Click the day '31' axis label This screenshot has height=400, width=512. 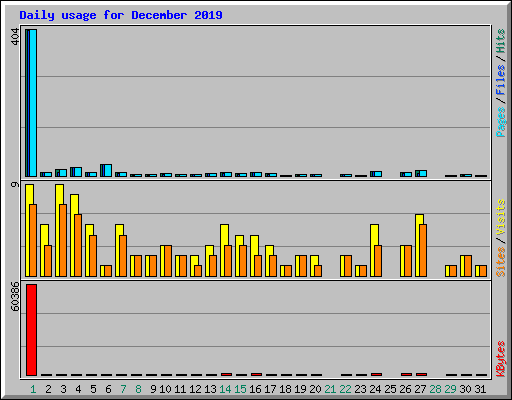pos(480,389)
